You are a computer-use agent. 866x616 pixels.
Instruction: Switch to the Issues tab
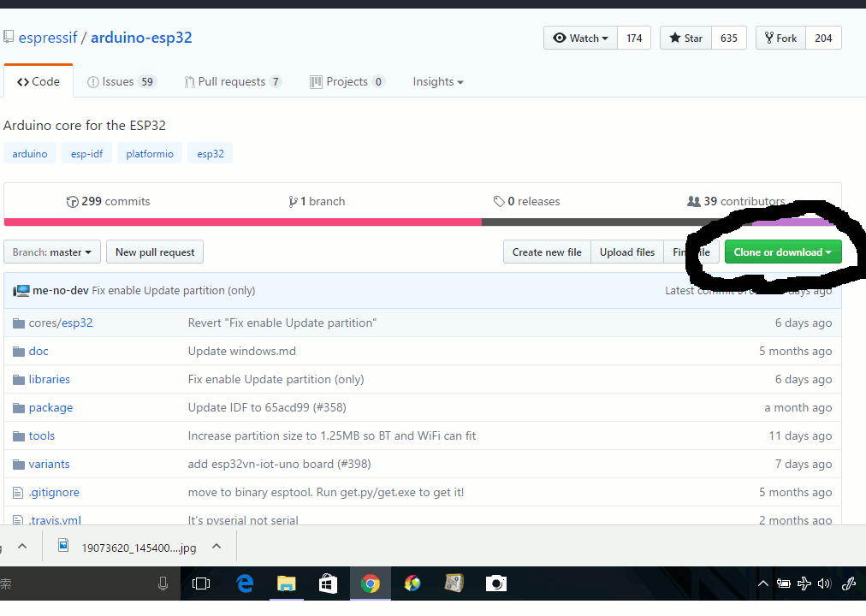[122, 81]
